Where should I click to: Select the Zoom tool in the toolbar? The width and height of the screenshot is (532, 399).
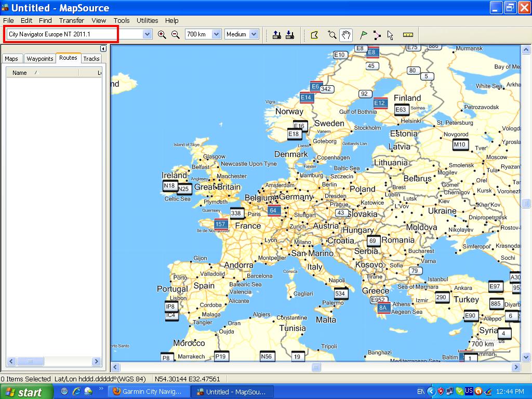tap(332, 35)
